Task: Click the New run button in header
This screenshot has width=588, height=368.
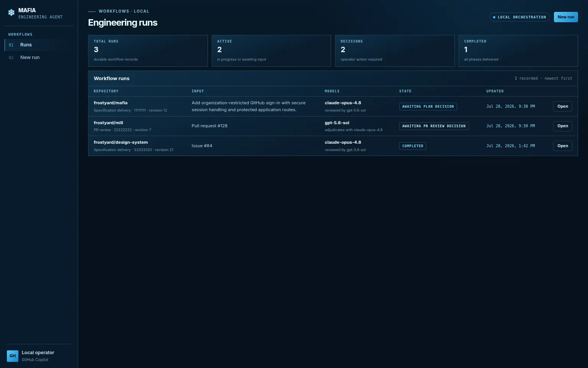Action: pyautogui.click(x=566, y=17)
